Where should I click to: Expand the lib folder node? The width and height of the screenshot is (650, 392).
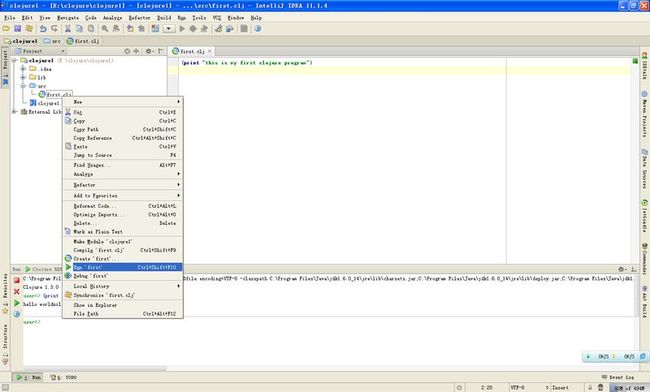pos(24,77)
